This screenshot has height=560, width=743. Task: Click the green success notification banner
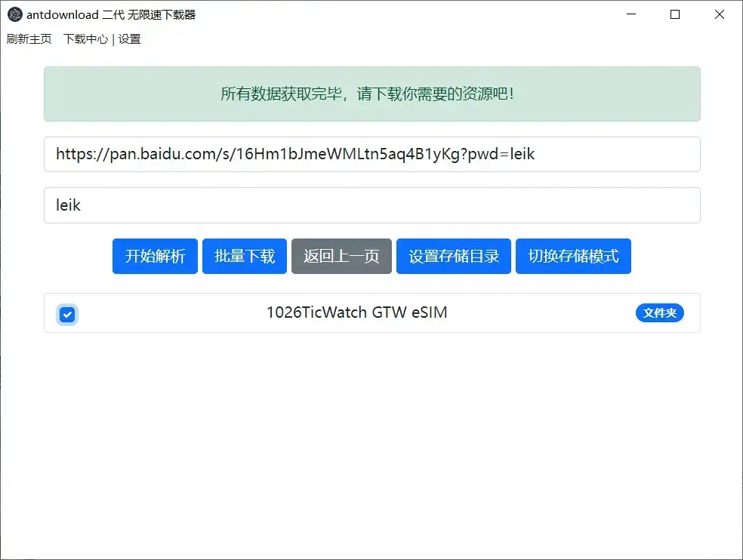point(371,94)
